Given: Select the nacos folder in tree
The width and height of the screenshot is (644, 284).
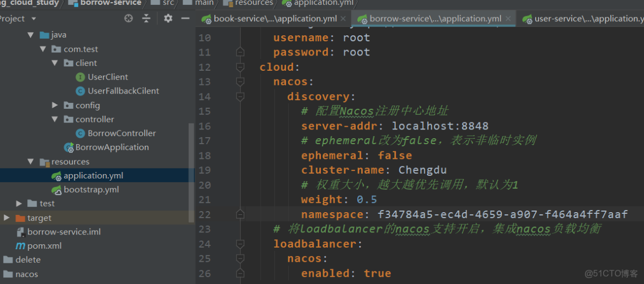Looking at the screenshot, I should pyautogui.click(x=27, y=274).
